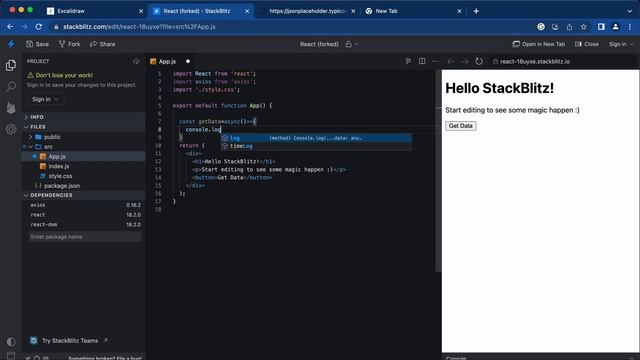The image size is (640, 360).
Task: Reload the preview pane
Action: (479, 61)
